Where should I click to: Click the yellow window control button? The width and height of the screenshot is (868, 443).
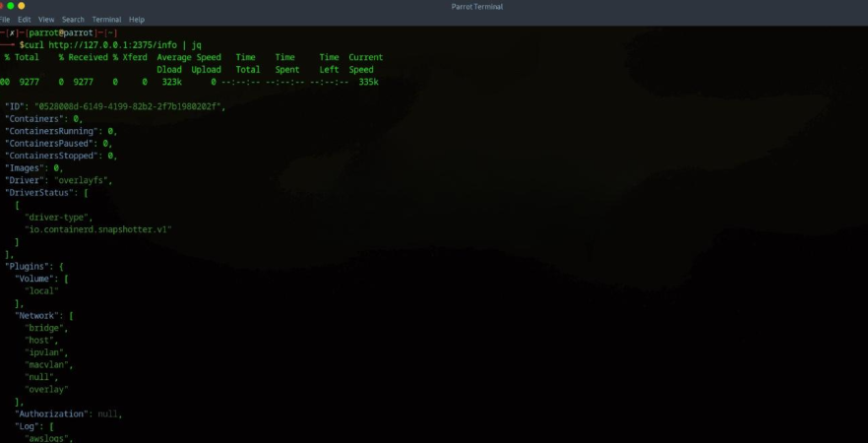coord(21,6)
